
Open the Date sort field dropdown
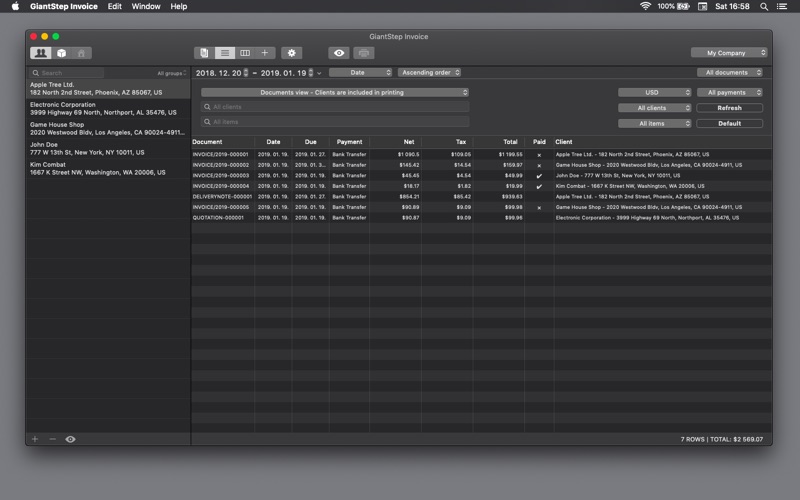(361, 72)
